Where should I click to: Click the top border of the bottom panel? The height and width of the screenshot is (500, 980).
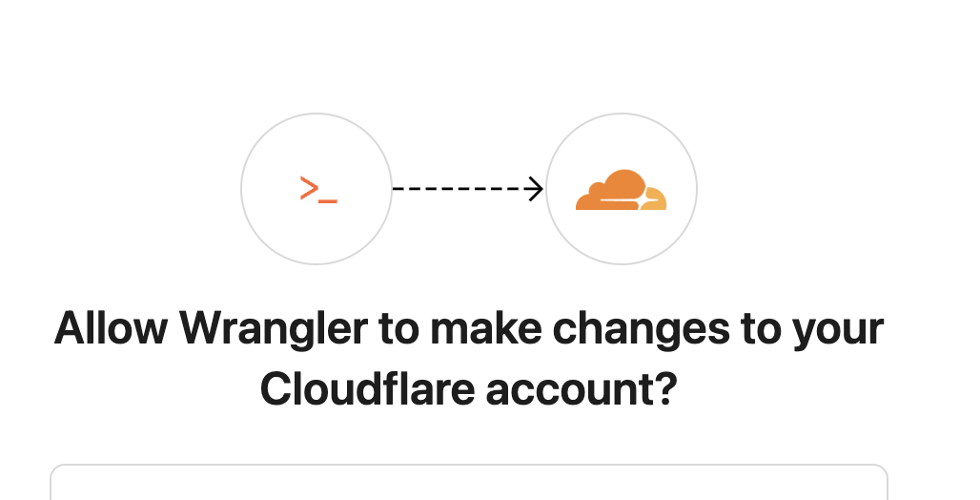[469, 466]
